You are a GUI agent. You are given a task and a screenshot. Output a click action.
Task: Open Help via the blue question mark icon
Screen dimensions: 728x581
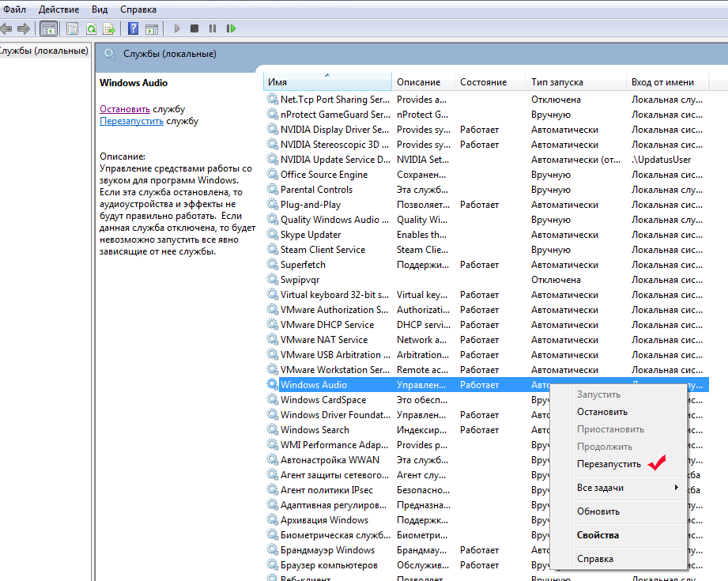[x=132, y=28]
